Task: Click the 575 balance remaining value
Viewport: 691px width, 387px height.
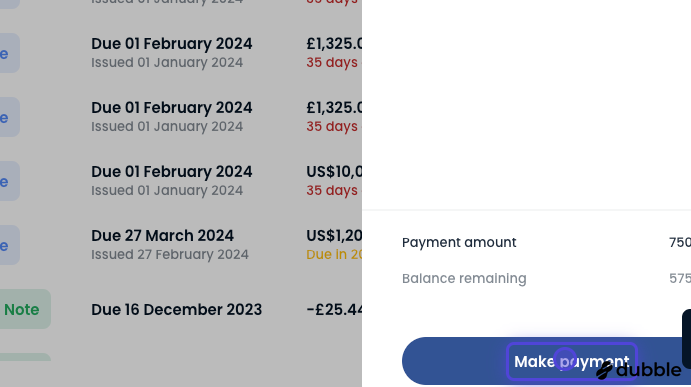Action: [680, 279]
